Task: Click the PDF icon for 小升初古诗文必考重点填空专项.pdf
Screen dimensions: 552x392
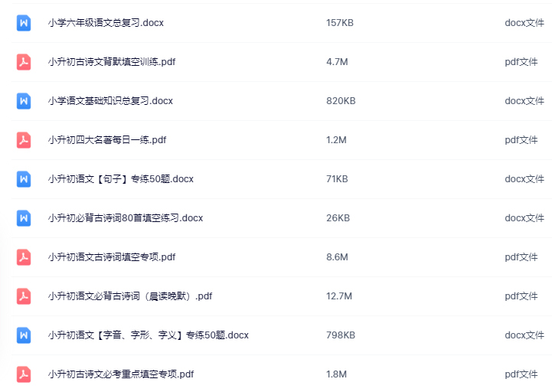Action: coord(24,374)
